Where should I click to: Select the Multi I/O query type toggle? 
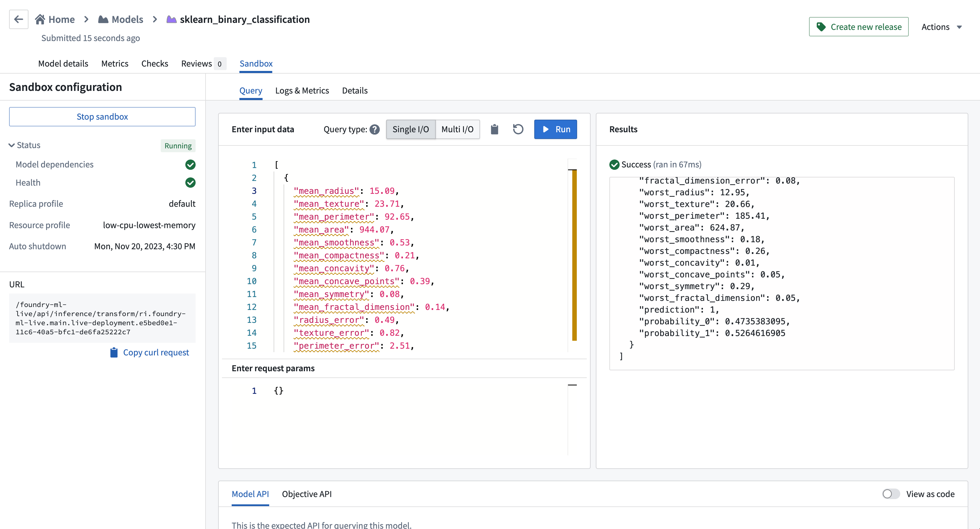457,129
